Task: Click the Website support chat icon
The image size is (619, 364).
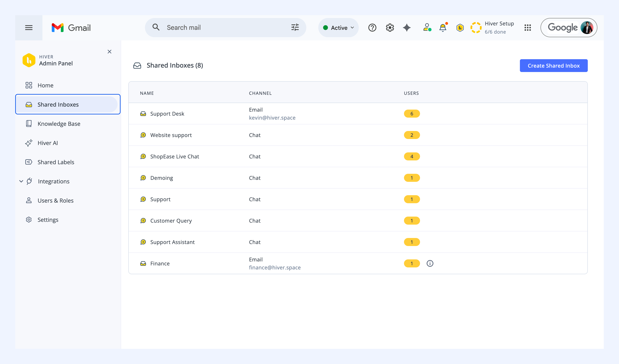Action: click(143, 135)
